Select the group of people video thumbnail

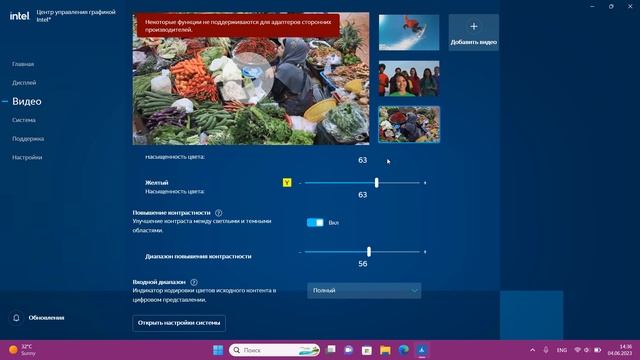(409, 78)
